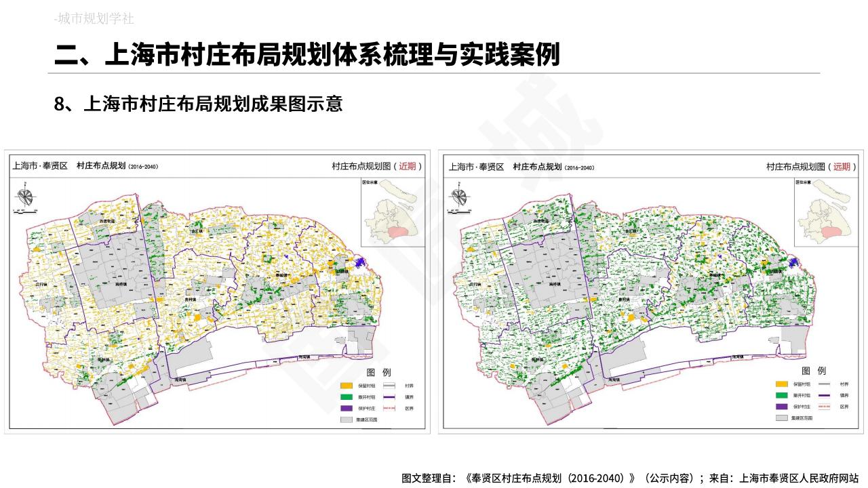This screenshot has width=868, height=488.
Task: Click 近期 map header 上海市·奉贤区 村庄布点规划
Action: tap(85, 166)
